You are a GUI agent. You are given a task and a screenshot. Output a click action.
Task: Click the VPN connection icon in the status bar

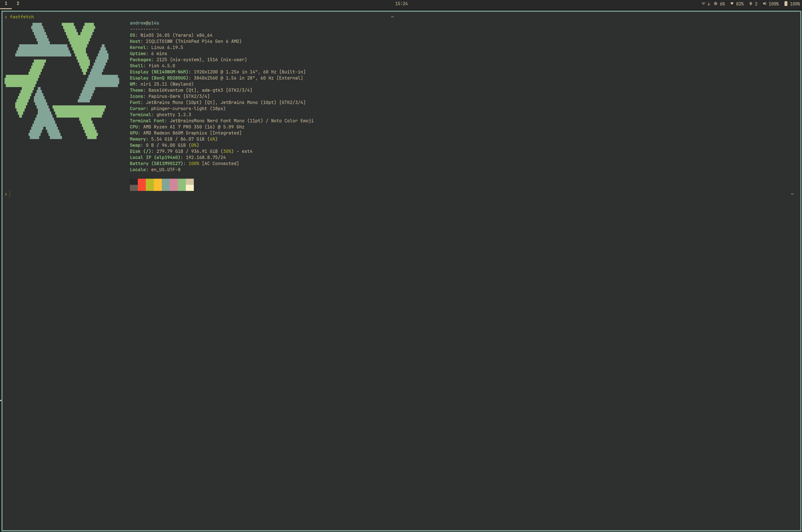[703, 4]
